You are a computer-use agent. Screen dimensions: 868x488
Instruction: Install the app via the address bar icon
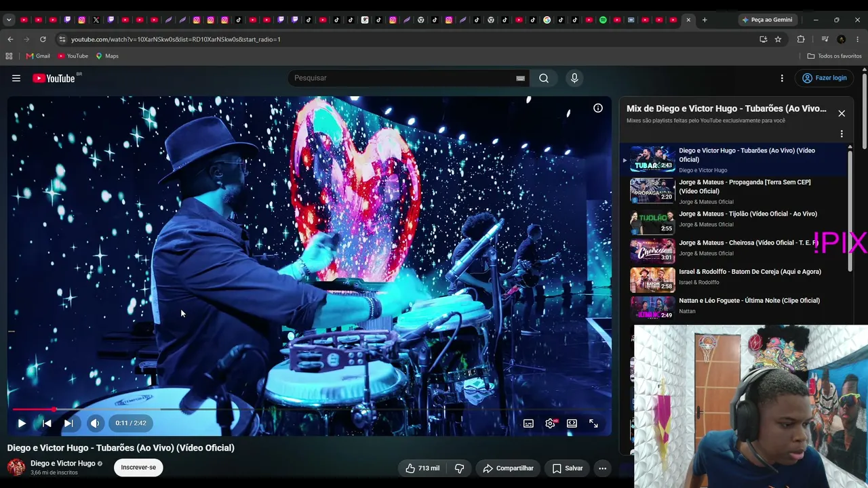pyautogui.click(x=763, y=39)
